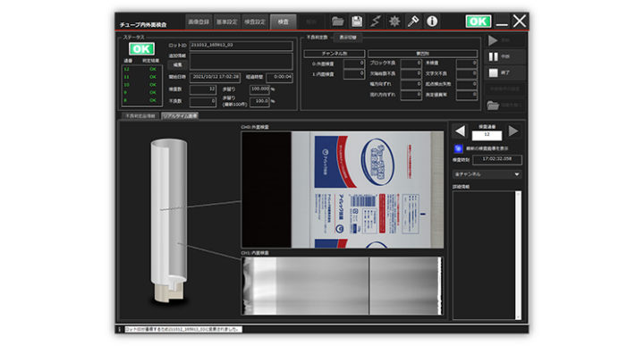Open the 不良判定品情報 tab
This screenshot has width=644, height=346.
pos(140,116)
